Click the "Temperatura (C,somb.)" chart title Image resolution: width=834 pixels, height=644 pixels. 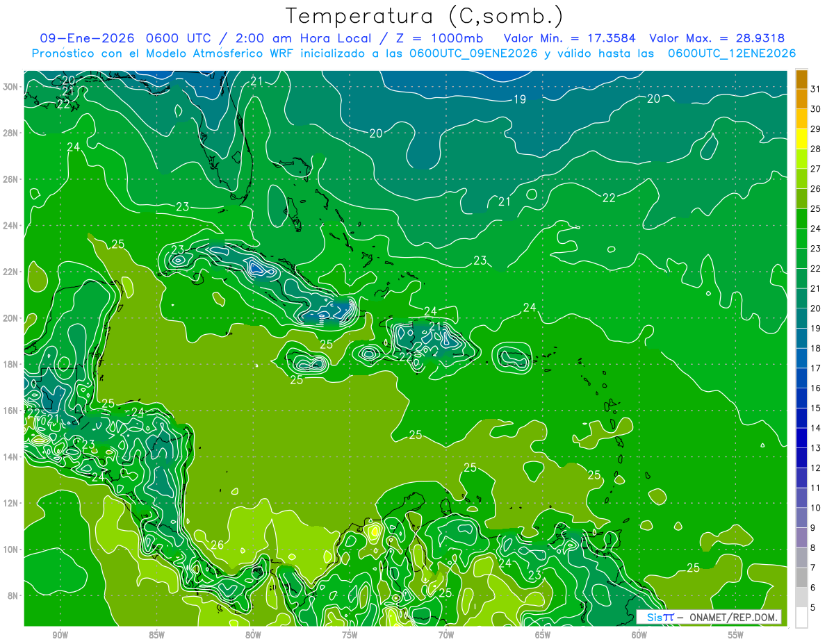pos(425,16)
